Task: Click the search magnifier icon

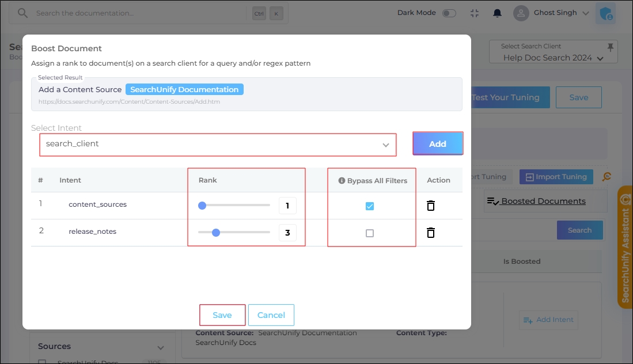Action: pos(22,13)
